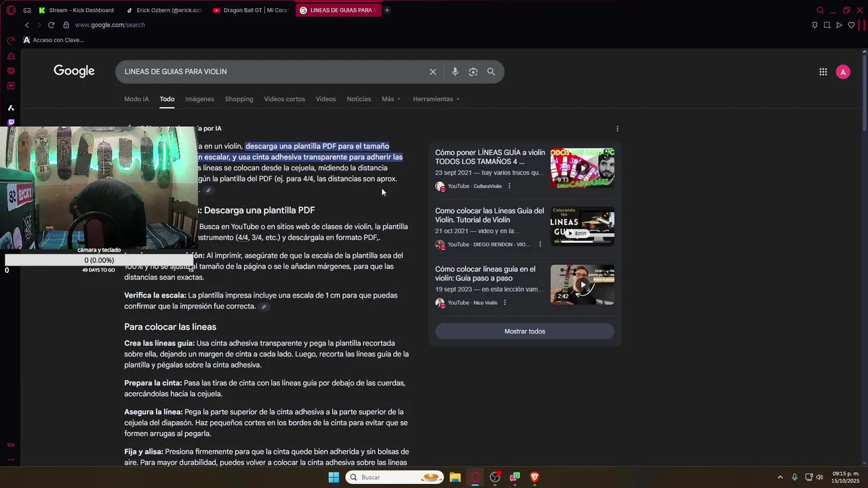Submit search with magnifier button

pos(491,72)
